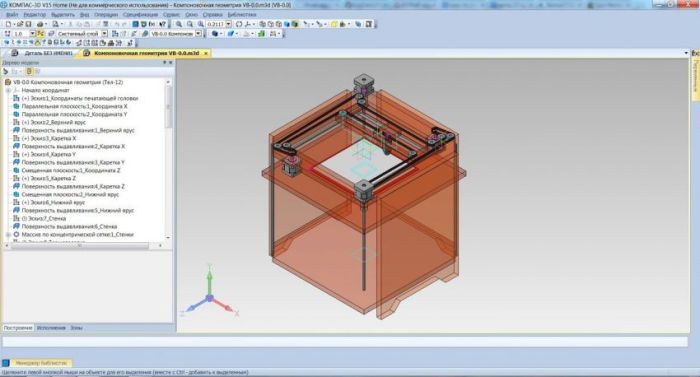Switch to Деталь БЕЗ ИМЕНИ1 tab
The height and width of the screenshot is (377, 700).
click(x=48, y=53)
